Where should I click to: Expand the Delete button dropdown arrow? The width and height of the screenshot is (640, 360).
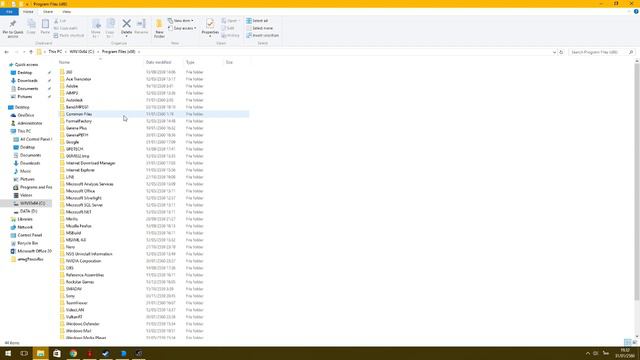pos(127,37)
